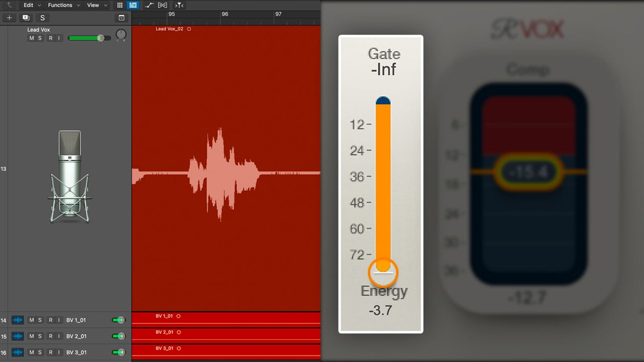644x362 pixels.
Task: Click bar 96 on the timeline ruler
Action: pos(225,14)
